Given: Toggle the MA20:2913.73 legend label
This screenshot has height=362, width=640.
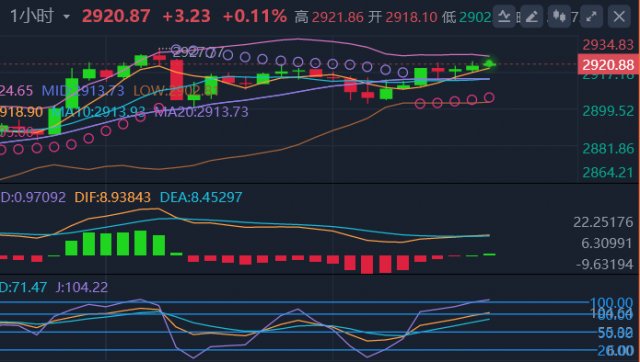Looking at the screenshot, I should (202, 112).
